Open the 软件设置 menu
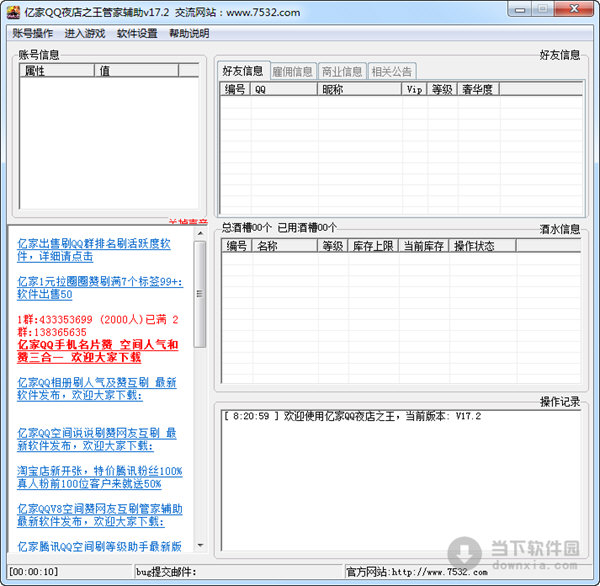The width and height of the screenshot is (600, 586). point(137,33)
